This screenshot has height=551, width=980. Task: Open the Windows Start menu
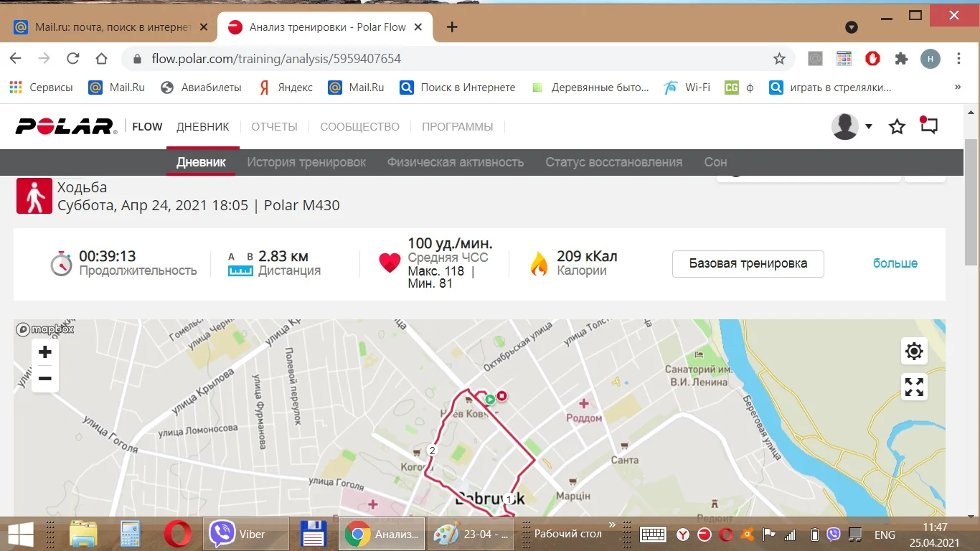pos(21,534)
